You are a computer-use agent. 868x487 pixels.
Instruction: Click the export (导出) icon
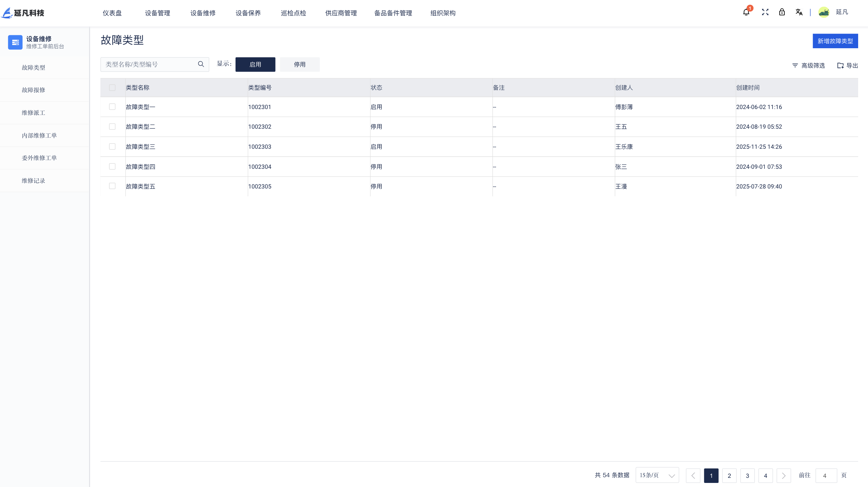(840, 66)
